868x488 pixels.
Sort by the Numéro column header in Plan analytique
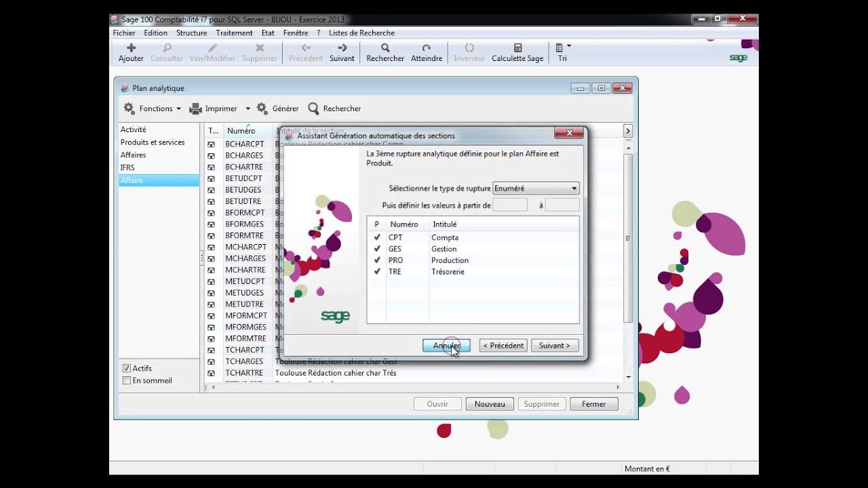click(x=248, y=131)
